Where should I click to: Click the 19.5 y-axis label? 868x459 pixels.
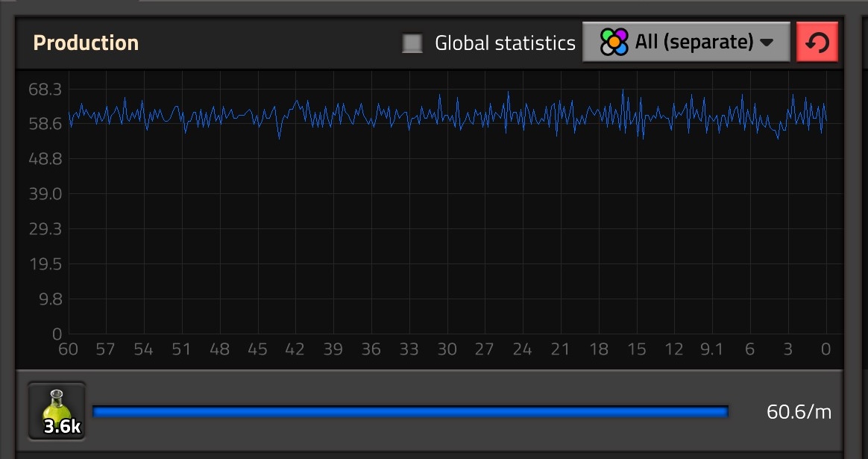[x=45, y=264]
